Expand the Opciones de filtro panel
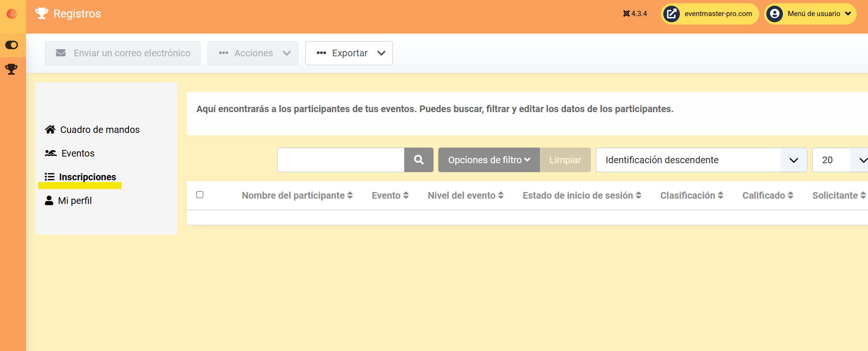Viewport: 868px width, 351px height. tap(489, 160)
